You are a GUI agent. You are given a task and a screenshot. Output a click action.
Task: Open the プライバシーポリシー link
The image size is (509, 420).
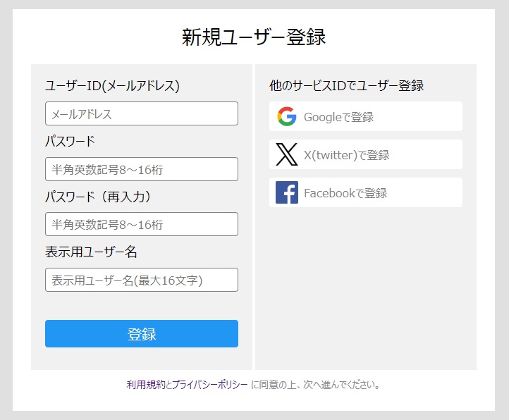pyautogui.click(x=209, y=385)
